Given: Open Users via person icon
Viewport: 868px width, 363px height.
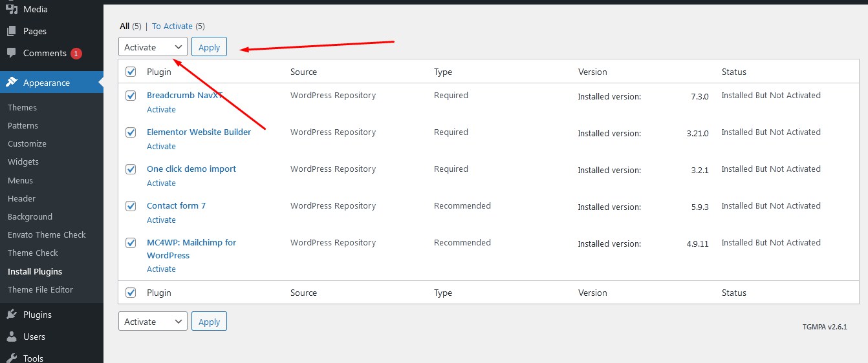Looking at the screenshot, I should point(12,337).
